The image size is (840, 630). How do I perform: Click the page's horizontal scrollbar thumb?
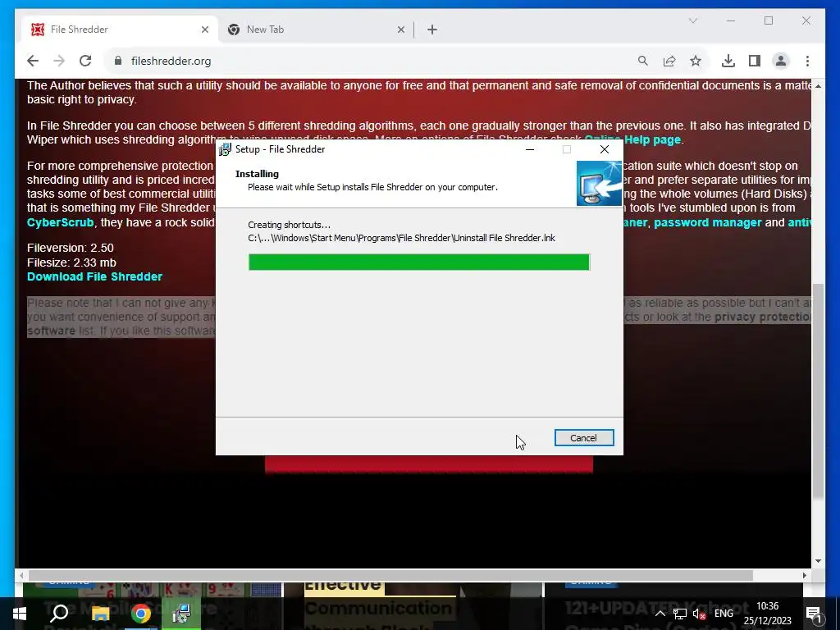coord(391,575)
